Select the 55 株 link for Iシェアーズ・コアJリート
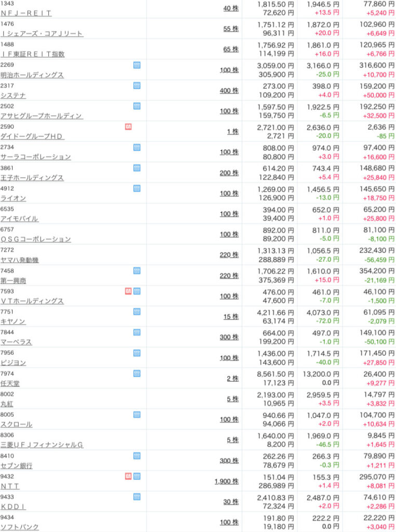This screenshot has height=532, width=396. point(231,29)
